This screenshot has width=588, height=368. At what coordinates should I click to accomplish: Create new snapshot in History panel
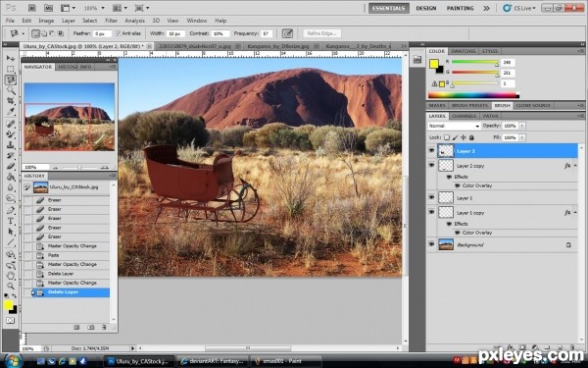pyautogui.click(x=90, y=328)
